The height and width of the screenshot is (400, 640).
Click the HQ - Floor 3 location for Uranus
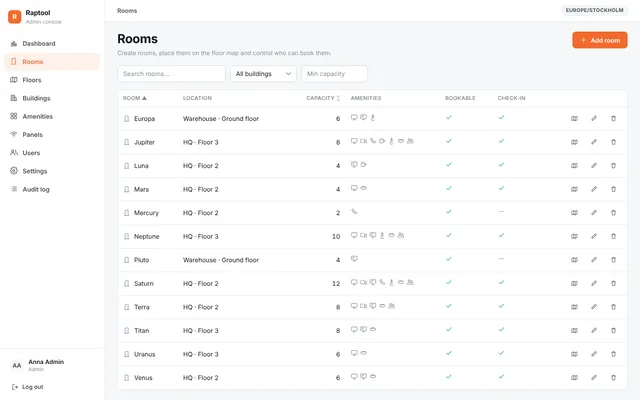(200, 354)
